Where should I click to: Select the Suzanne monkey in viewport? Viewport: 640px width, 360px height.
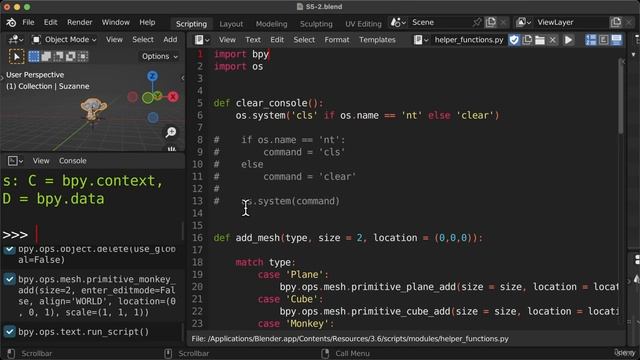93,109
